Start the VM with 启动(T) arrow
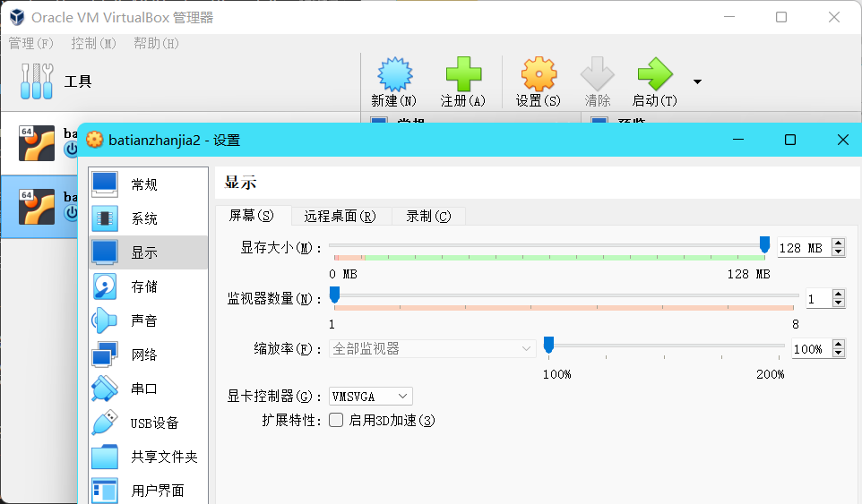The width and height of the screenshot is (862, 504). tap(655, 74)
